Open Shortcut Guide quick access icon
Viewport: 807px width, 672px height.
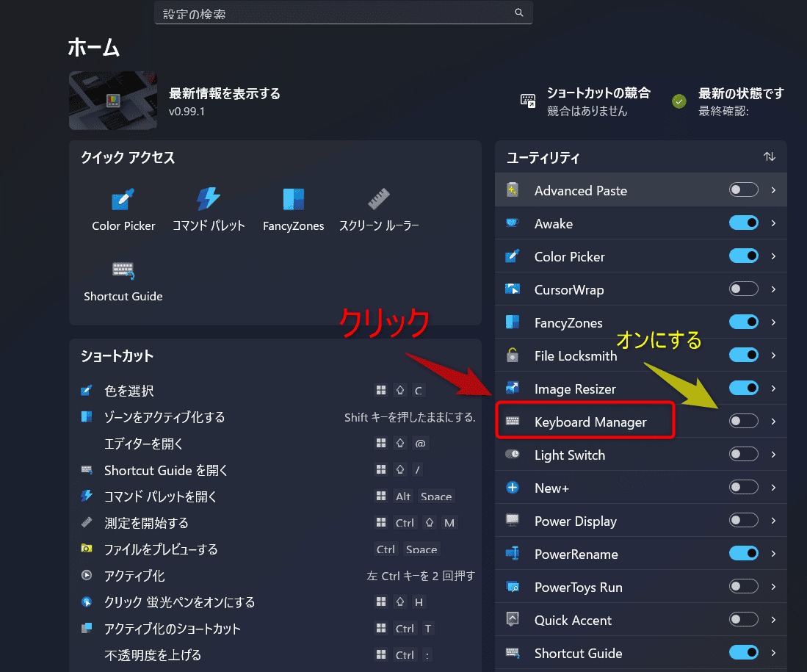123,281
